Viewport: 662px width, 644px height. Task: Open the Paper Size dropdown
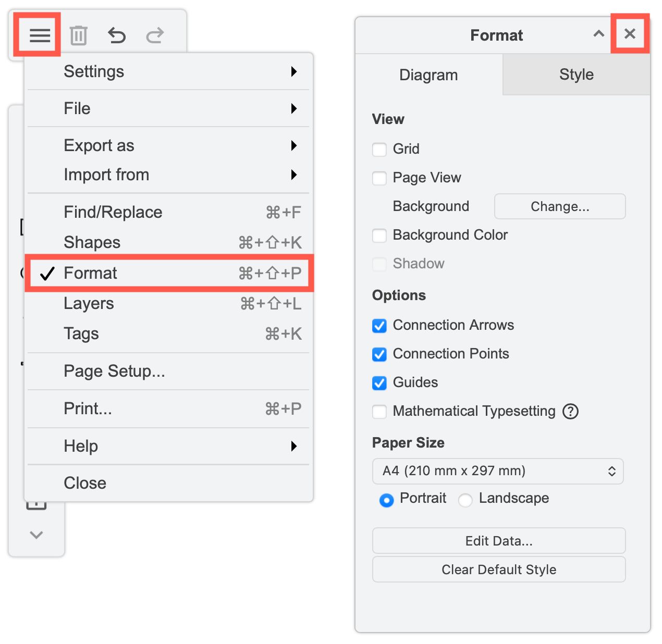click(x=498, y=471)
